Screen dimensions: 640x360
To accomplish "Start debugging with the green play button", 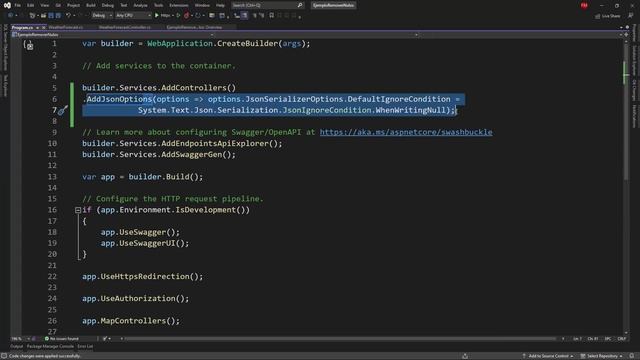I will [x=157, y=16].
